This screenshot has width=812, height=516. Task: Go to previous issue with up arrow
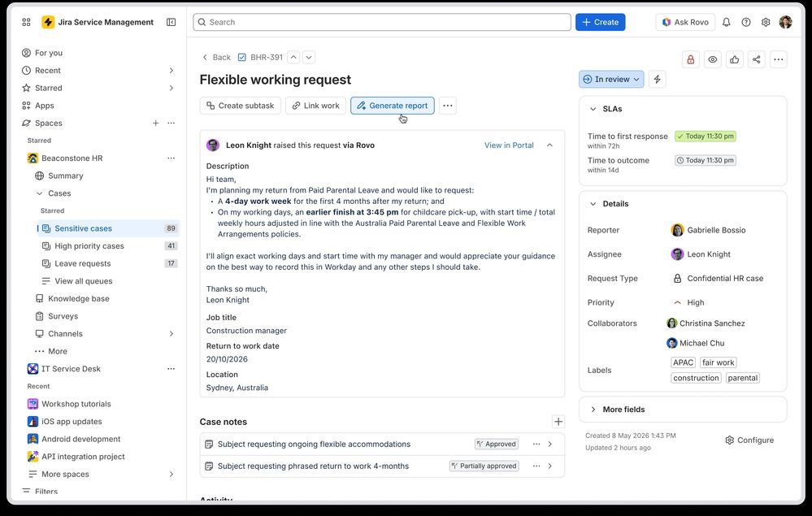coord(293,58)
